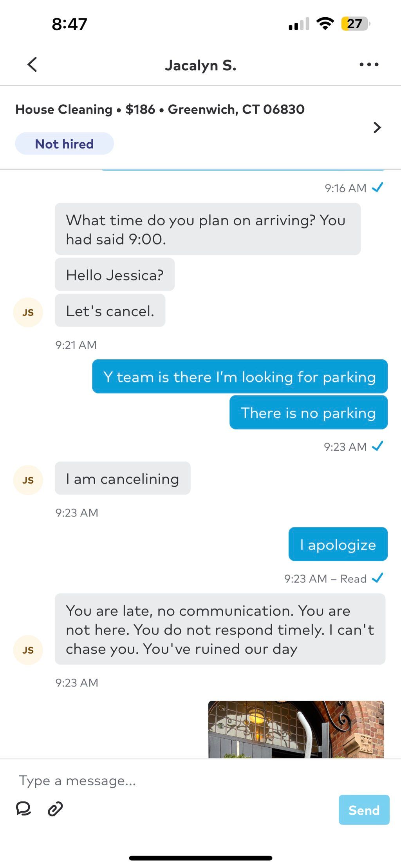Open House Cleaning $186 Greenwich job summary
Viewport: 401px width, 868px height.
[160, 109]
